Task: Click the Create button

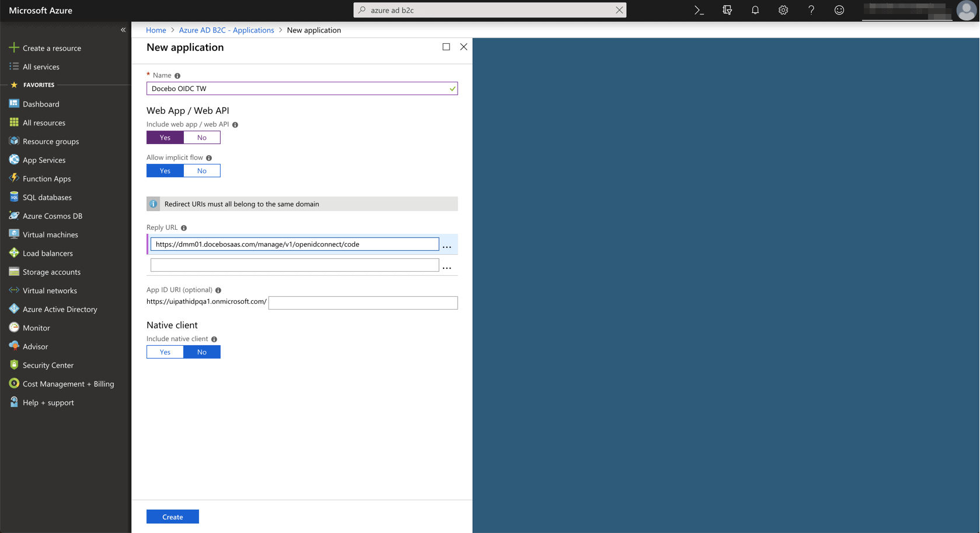Action: (x=173, y=517)
